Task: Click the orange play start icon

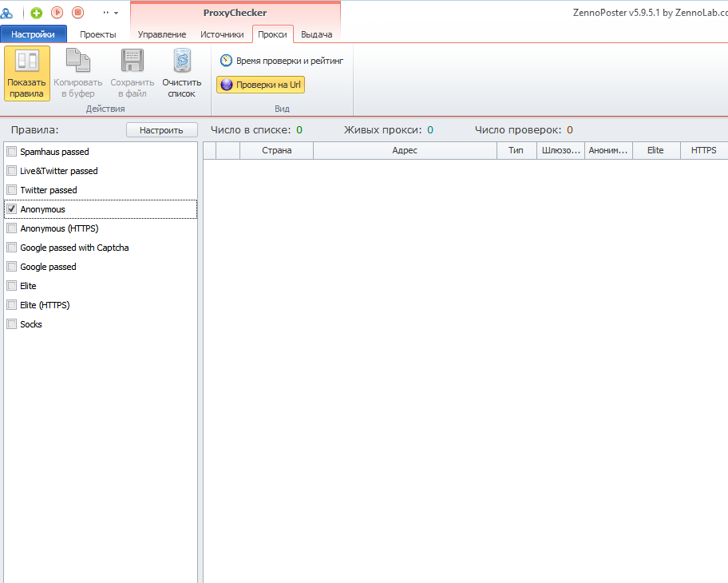Action: (x=57, y=13)
